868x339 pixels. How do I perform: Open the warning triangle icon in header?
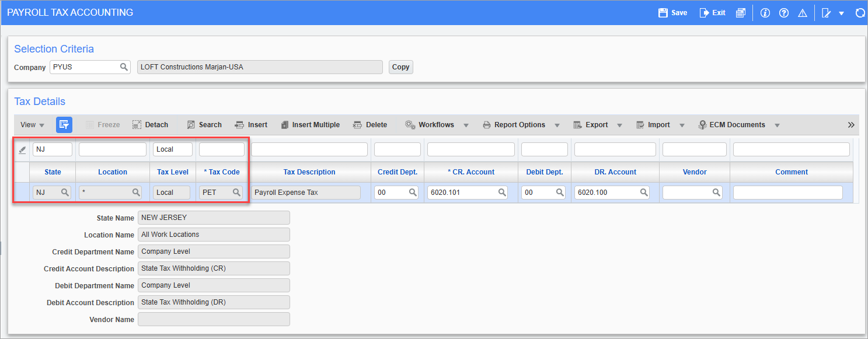click(x=803, y=13)
